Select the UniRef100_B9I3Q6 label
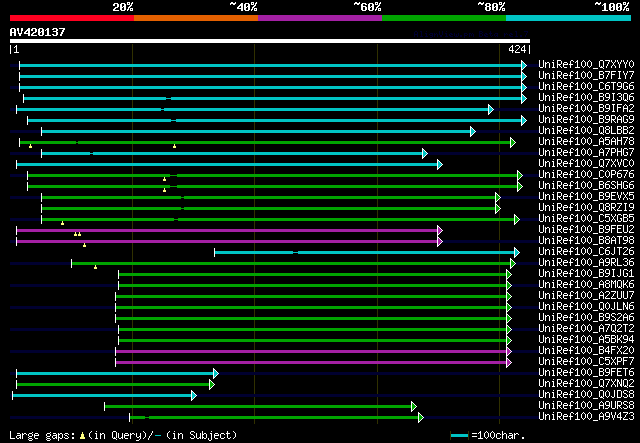 (586, 98)
